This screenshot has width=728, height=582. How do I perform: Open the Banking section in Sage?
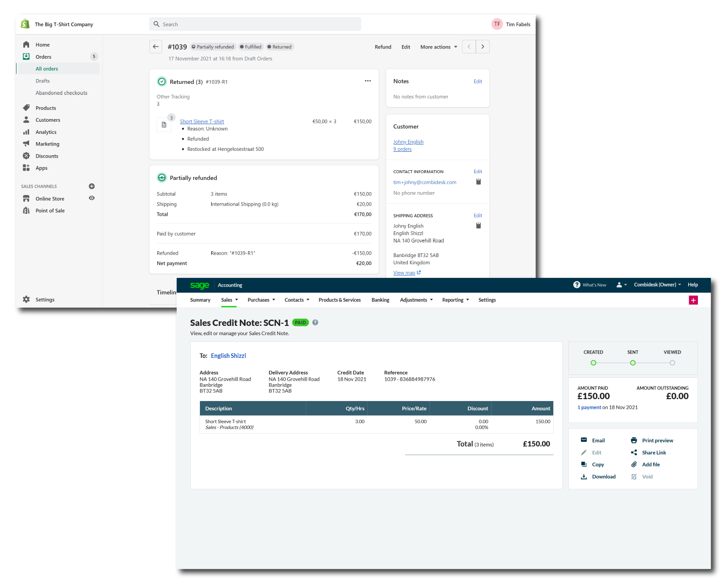click(381, 300)
